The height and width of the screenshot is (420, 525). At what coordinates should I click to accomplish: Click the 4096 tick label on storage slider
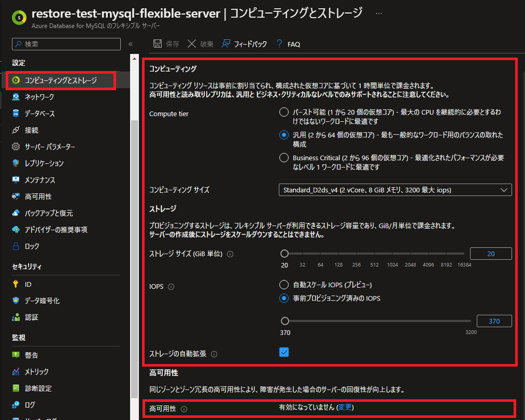pyautogui.click(x=428, y=265)
